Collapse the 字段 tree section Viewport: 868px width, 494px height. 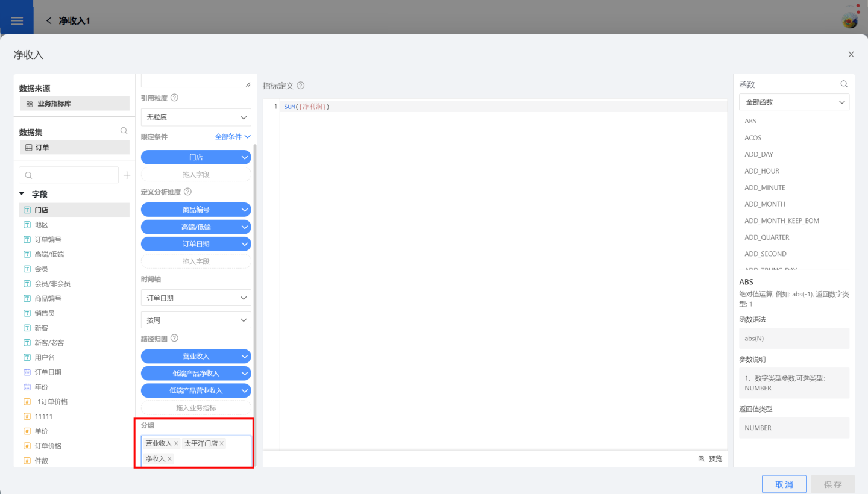[22, 194]
